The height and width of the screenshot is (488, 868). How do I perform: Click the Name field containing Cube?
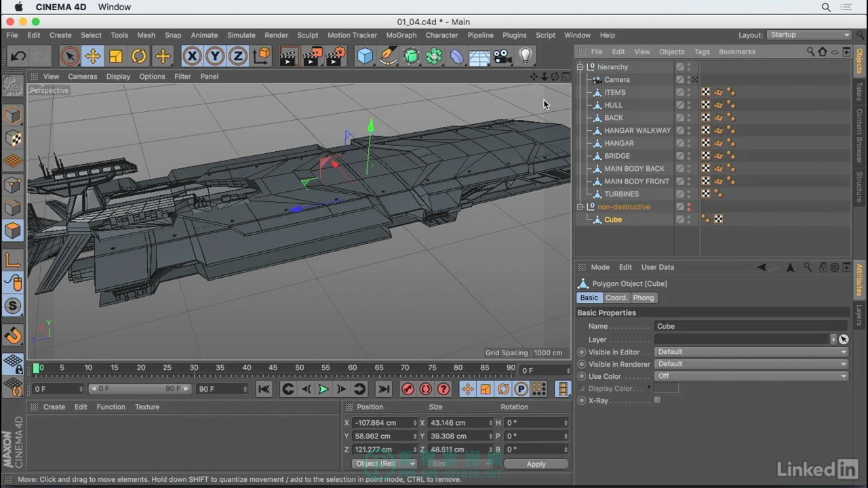pos(751,326)
